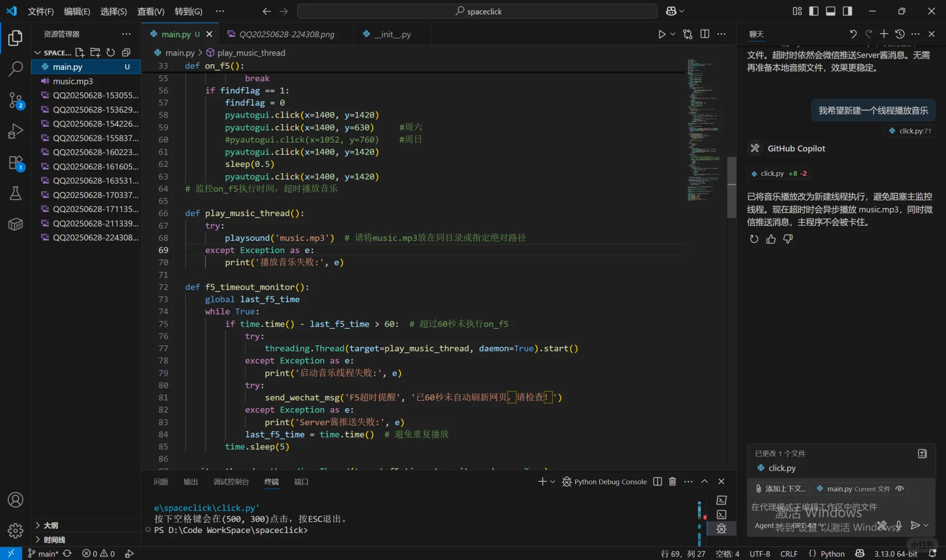
Task: Click the 添加上下文 button in chat
Action: click(780, 489)
